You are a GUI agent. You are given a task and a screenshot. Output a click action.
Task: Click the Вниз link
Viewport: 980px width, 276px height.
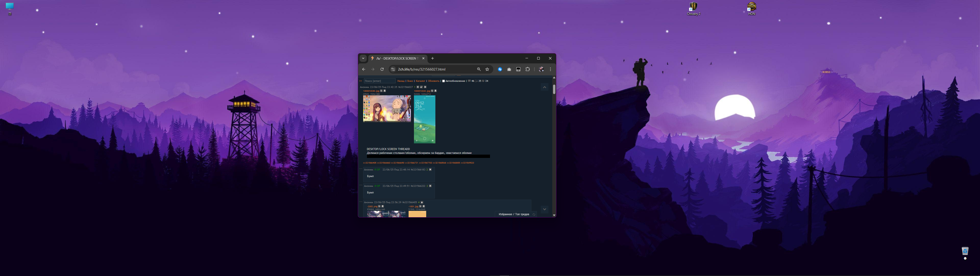410,81
